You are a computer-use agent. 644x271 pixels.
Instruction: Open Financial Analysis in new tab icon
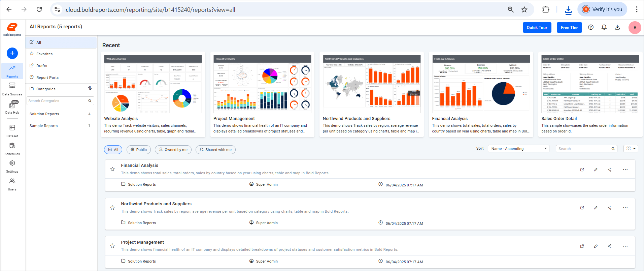(582, 170)
